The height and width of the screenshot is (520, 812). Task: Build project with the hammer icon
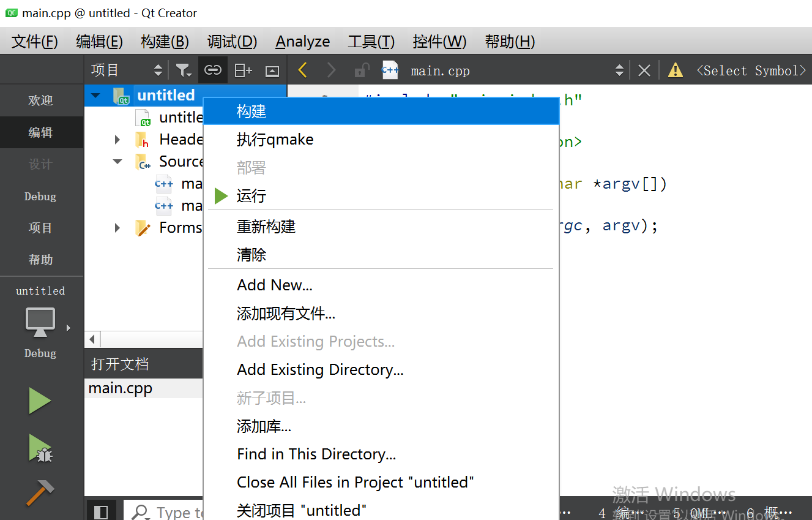tap(40, 492)
